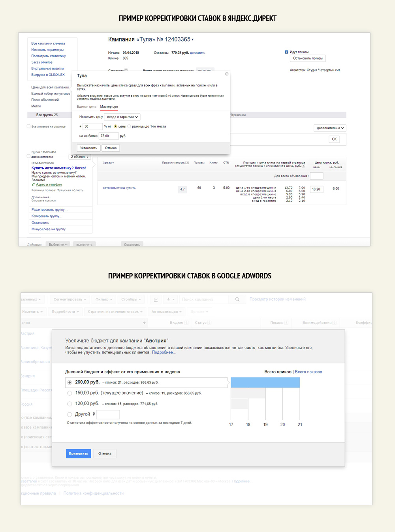This screenshot has width=395, height=532.
Task: Open the Выберите action dropdown
Action: pos(58,244)
